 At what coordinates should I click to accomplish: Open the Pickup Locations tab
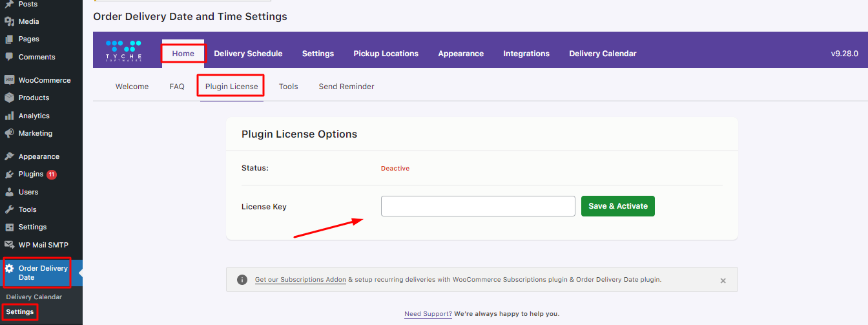(x=386, y=54)
